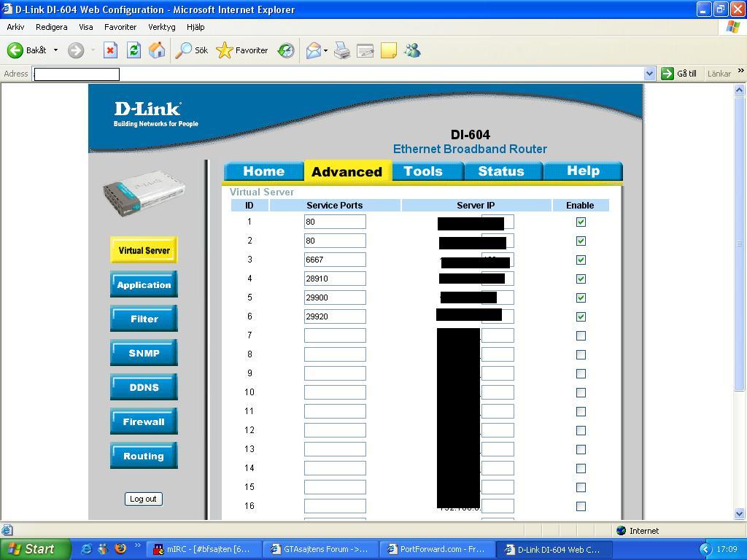Go to the browser Home icon
This screenshot has height=560, width=747.
pyautogui.click(x=157, y=50)
